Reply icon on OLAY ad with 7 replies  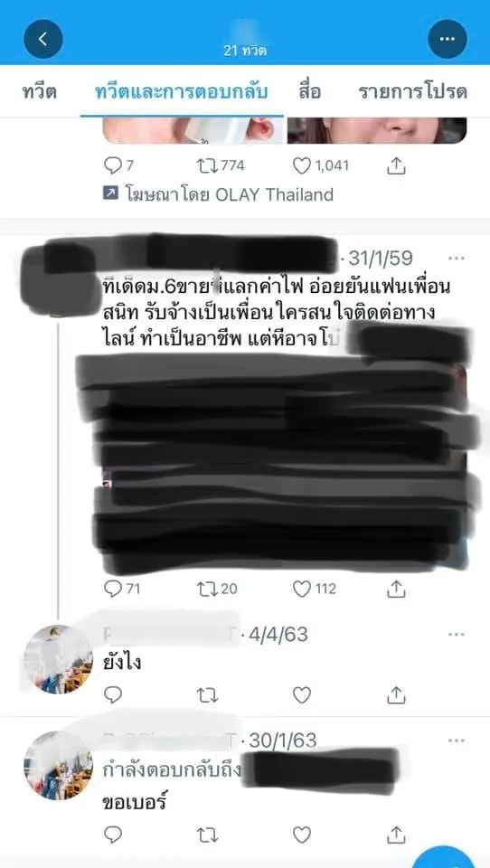112,165
